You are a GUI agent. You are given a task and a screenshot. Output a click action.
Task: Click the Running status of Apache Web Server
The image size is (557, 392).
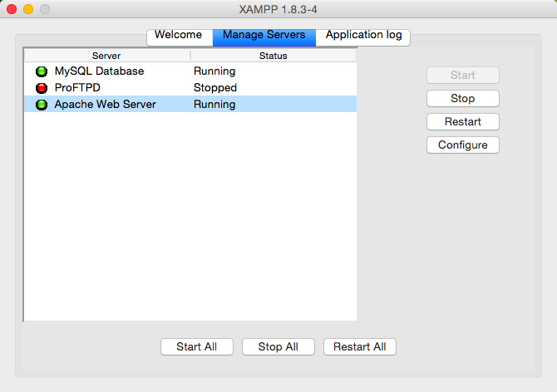pyautogui.click(x=214, y=105)
